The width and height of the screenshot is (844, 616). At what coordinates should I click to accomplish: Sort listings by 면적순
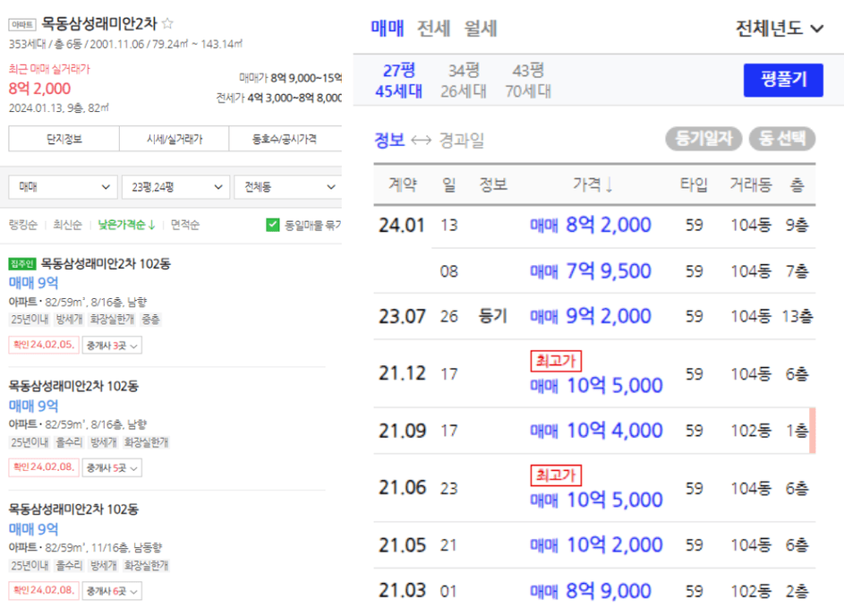point(185,225)
